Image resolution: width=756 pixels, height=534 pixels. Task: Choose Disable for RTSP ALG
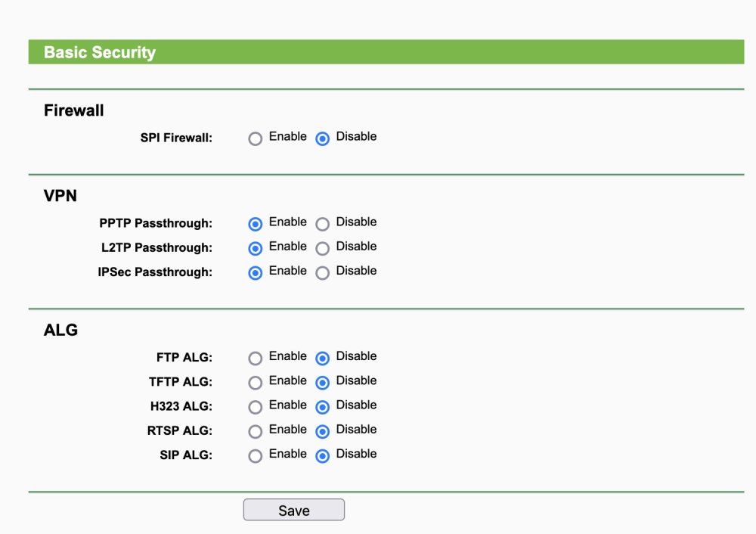(x=323, y=431)
